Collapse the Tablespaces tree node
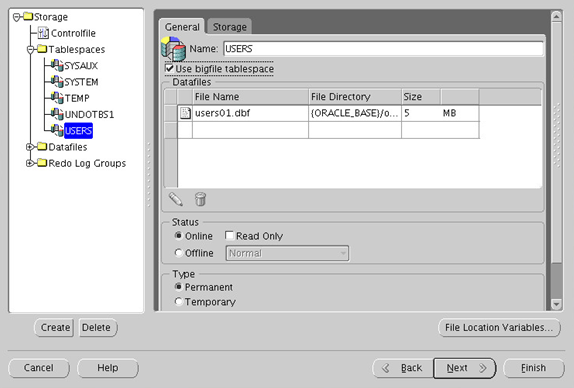The height and width of the screenshot is (388, 574). 31,49
